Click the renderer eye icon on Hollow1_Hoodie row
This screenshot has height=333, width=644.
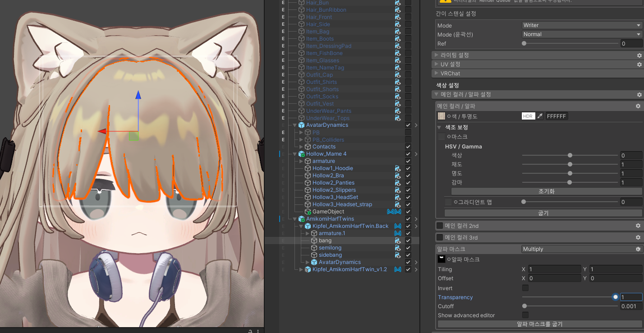tap(398, 168)
